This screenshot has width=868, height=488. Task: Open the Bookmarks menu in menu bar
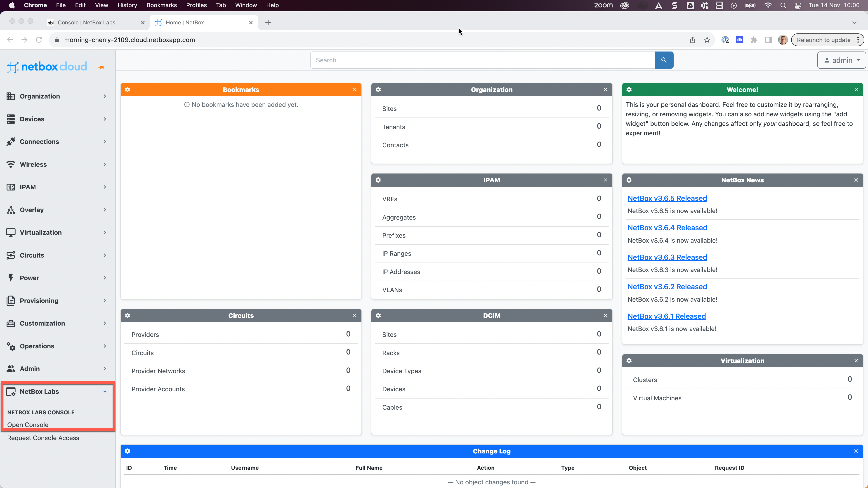click(x=161, y=5)
